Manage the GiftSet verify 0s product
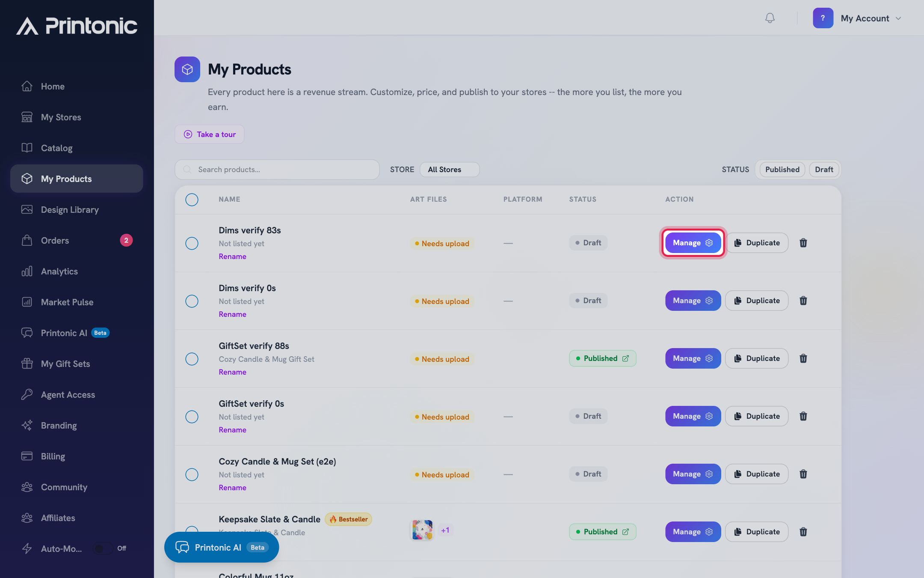The image size is (924, 578). tap(693, 416)
